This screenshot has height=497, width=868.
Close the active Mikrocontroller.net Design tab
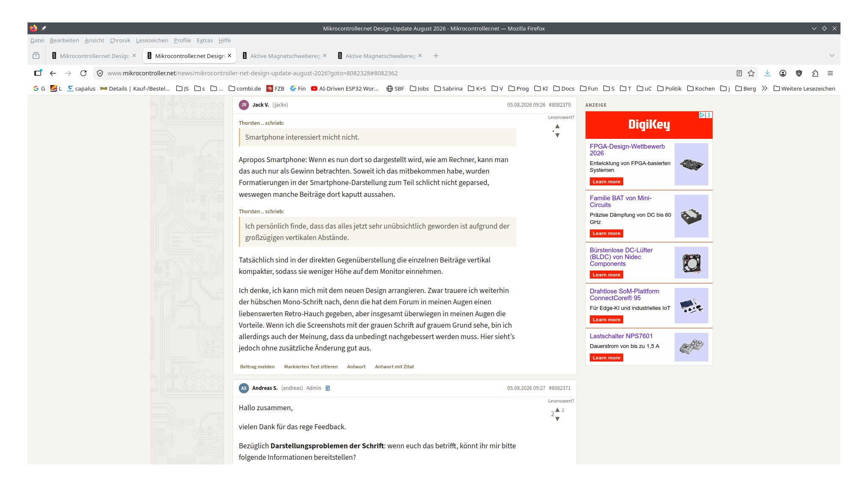229,55
